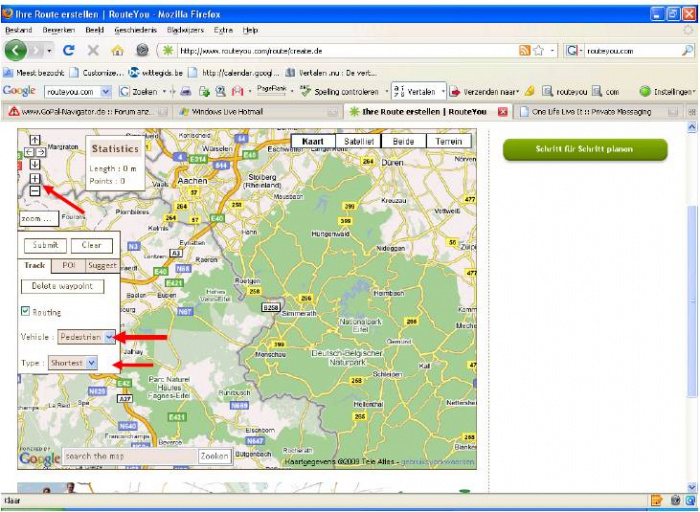Image resolution: width=700 pixels, height=512 pixels.
Task: Select the Suggest tab in route panel
Action: pyautogui.click(x=102, y=265)
